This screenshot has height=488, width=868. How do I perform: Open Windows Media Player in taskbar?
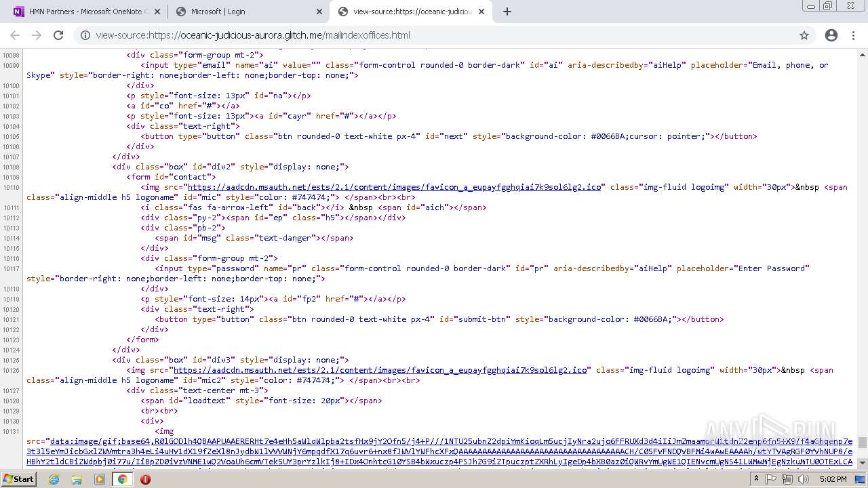click(x=100, y=479)
